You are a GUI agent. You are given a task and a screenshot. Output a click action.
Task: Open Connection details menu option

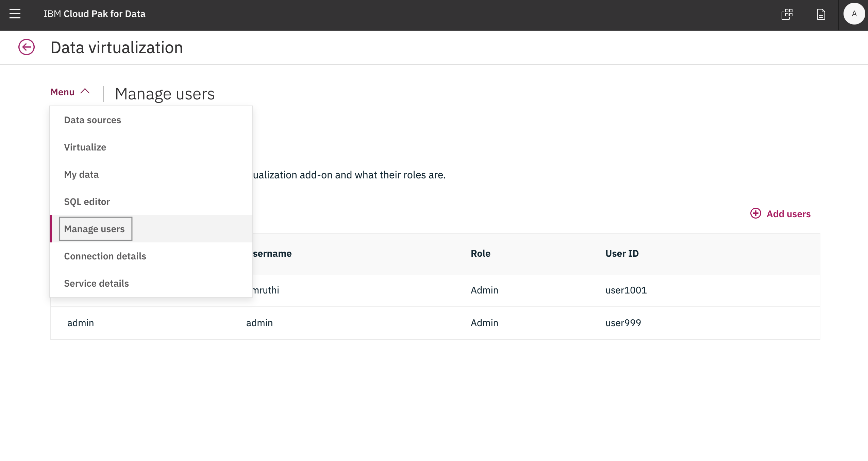105,256
